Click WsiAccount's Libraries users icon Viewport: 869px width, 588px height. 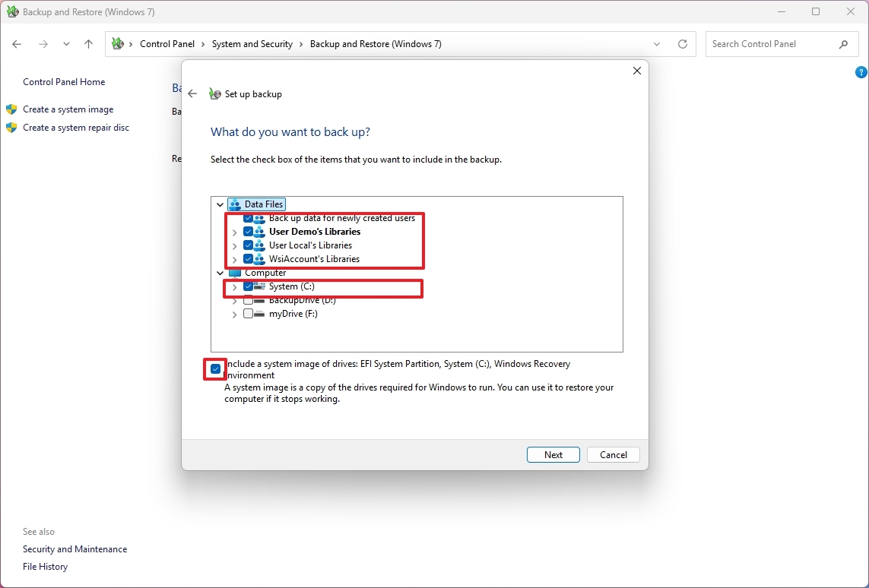[259, 259]
